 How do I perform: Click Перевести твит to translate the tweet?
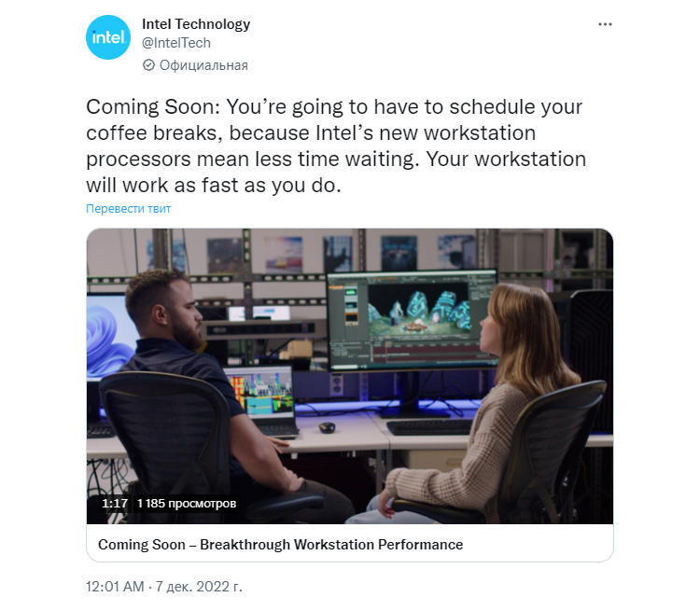[x=129, y=208]
